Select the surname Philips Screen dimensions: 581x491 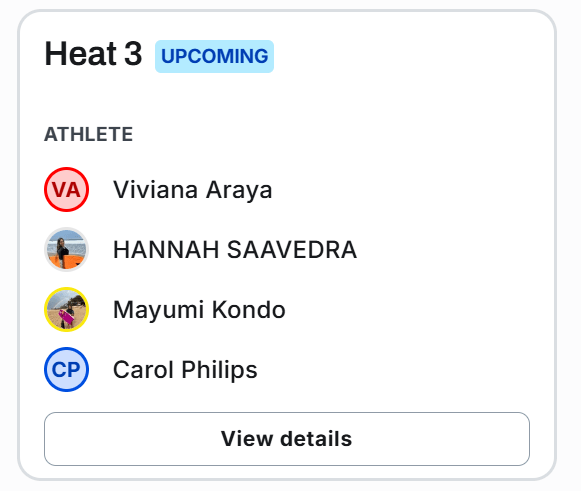219,370
